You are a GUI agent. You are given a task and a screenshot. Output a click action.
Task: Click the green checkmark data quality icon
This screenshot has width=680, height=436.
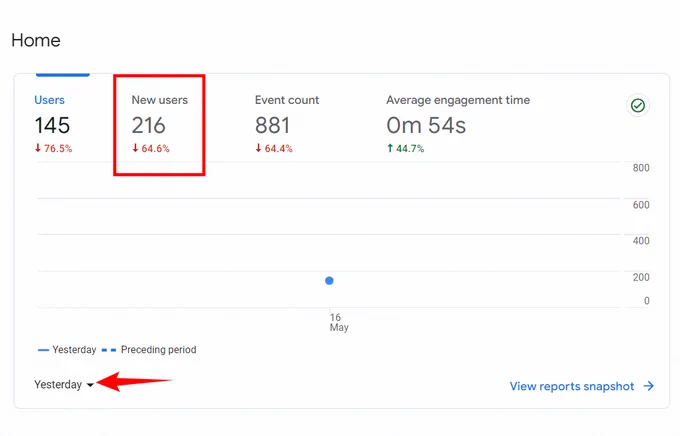pyautogui.click(x=638, y=105)
